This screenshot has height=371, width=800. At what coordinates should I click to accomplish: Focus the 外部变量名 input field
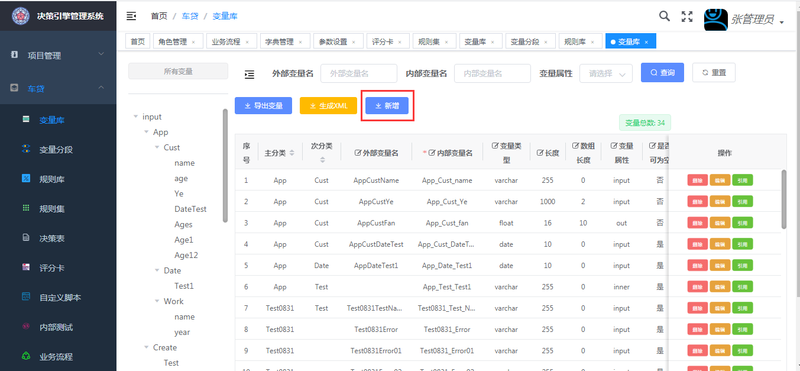(x=359, y=73)
